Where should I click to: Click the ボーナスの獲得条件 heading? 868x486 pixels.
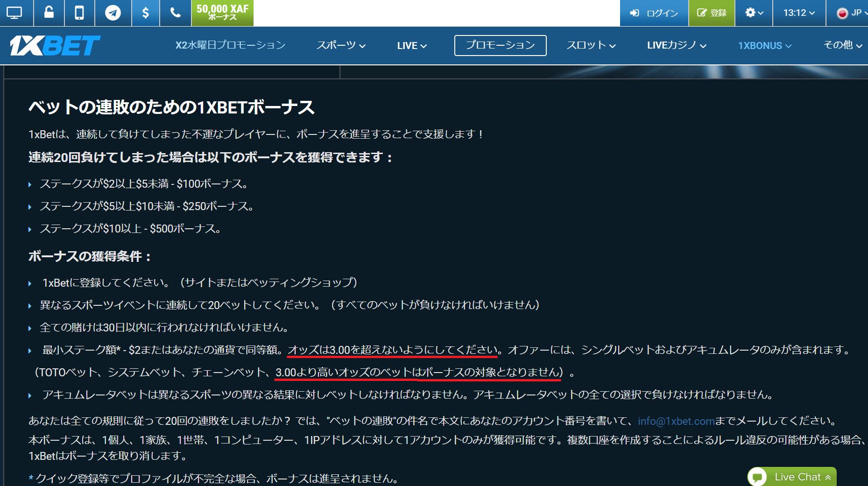point(89,256)
